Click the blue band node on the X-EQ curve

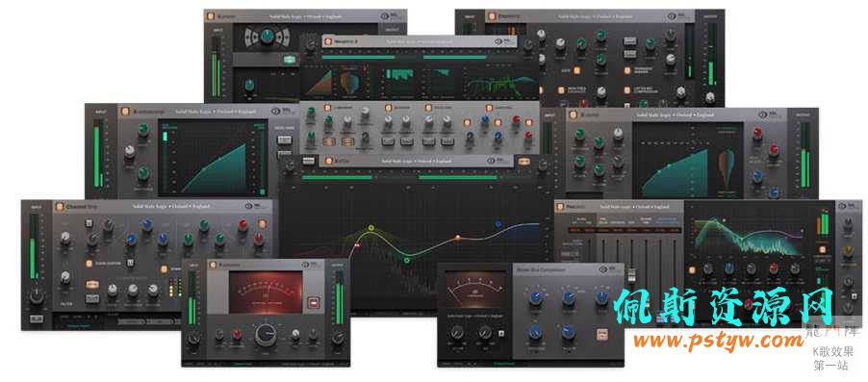coord(498,223)
